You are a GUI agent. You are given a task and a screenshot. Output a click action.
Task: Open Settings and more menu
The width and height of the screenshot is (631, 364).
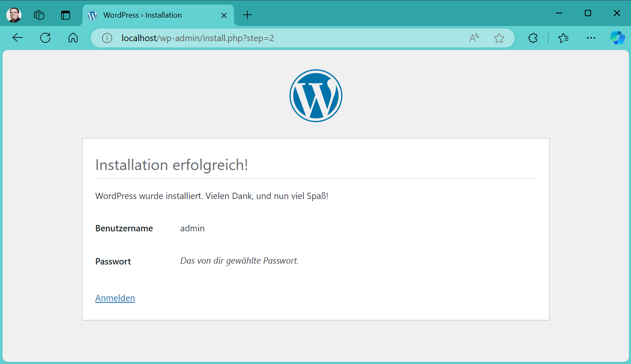(591, 38)
